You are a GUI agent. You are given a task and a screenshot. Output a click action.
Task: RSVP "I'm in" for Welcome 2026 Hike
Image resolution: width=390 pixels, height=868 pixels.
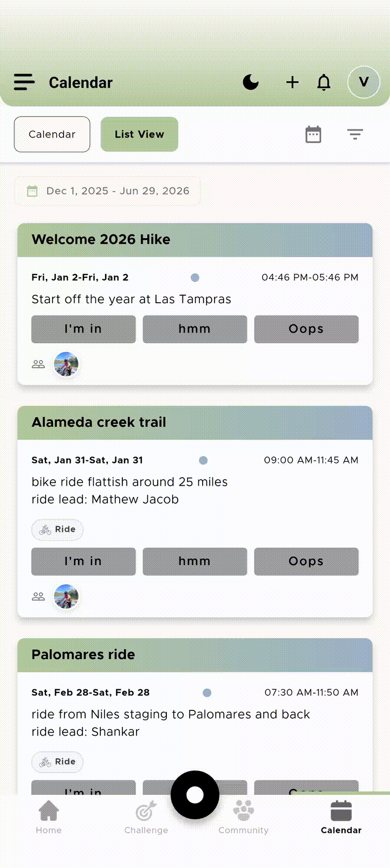click(83, 329)
